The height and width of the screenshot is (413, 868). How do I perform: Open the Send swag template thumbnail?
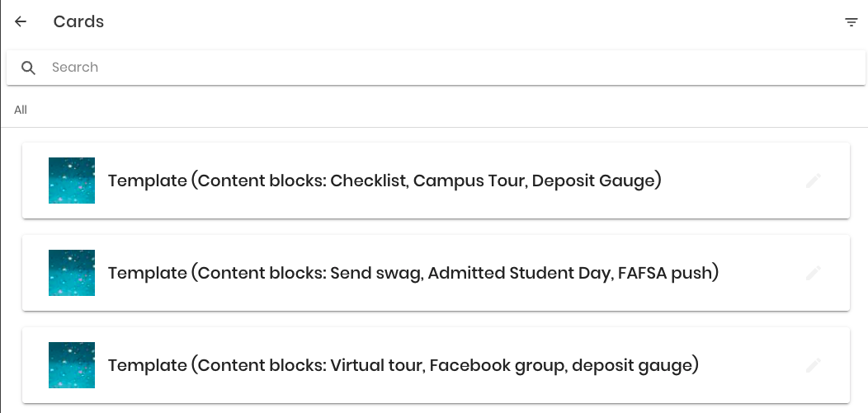coord(72,273)
